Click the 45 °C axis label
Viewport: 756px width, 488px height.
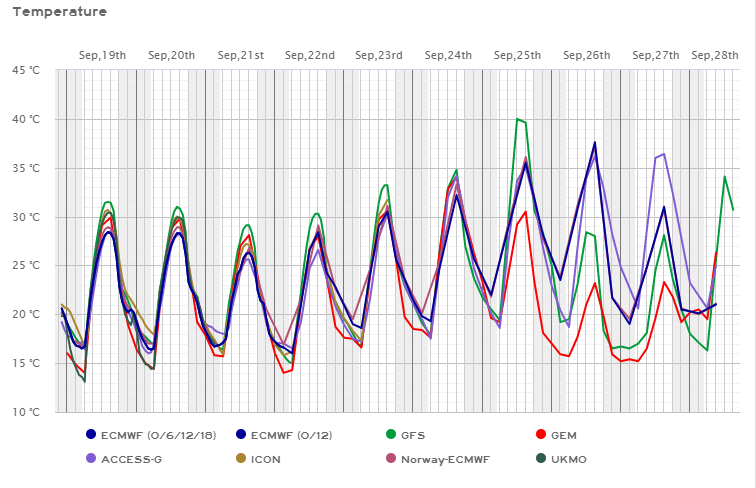point(26,70)
